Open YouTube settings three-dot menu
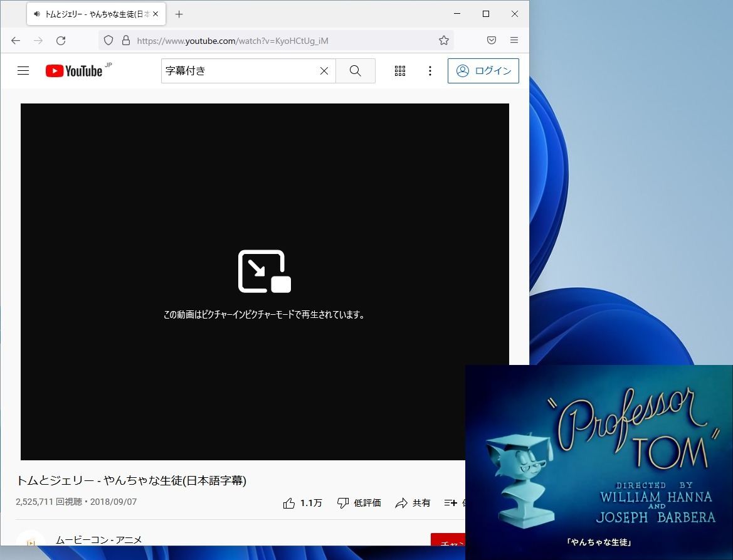Viewport: 733px width, 560px height. pos(430,71)
